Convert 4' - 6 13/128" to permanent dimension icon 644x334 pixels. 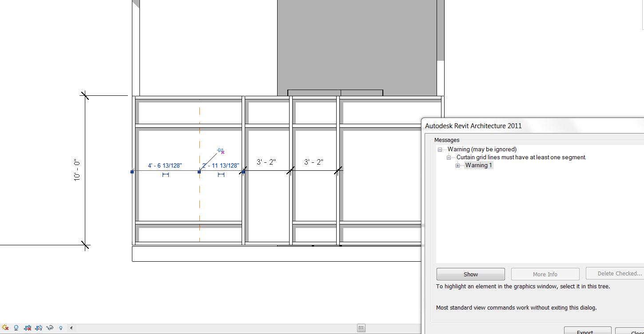[x=166, y=175]
